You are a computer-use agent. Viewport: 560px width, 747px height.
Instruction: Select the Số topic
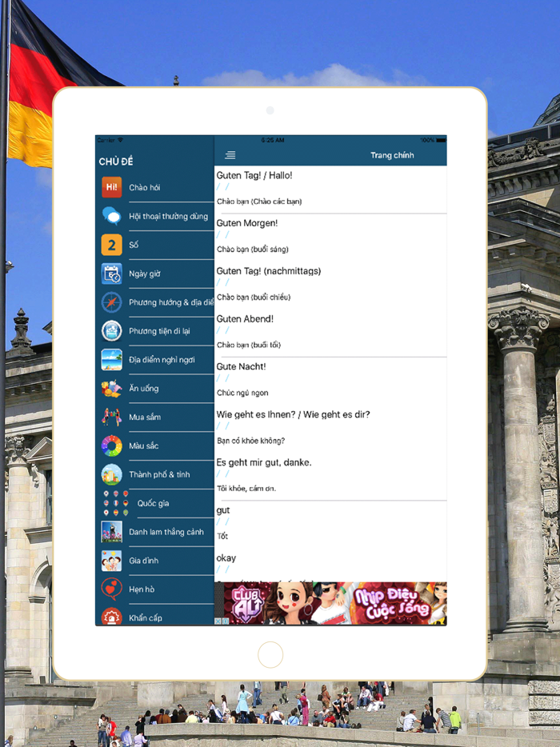point(155,245)
